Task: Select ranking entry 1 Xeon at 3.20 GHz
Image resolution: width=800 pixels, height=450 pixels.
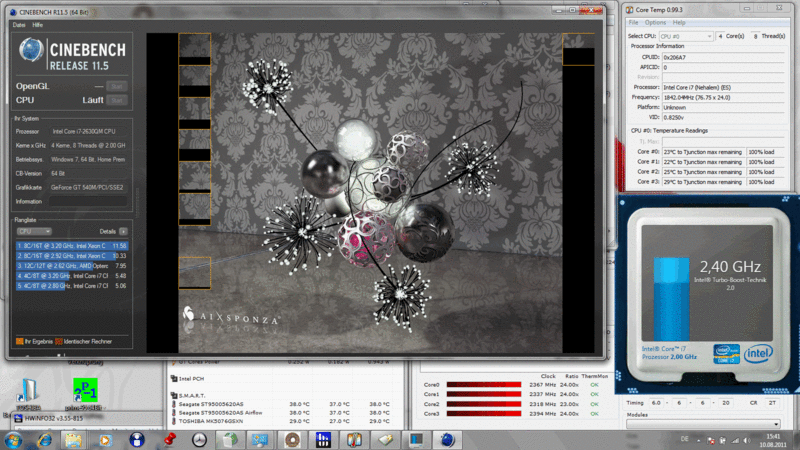Action: click(x=72, y=246)
